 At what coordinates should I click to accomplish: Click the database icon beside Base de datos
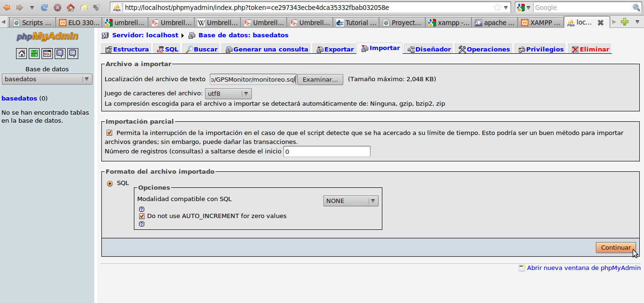pos(191,35)
